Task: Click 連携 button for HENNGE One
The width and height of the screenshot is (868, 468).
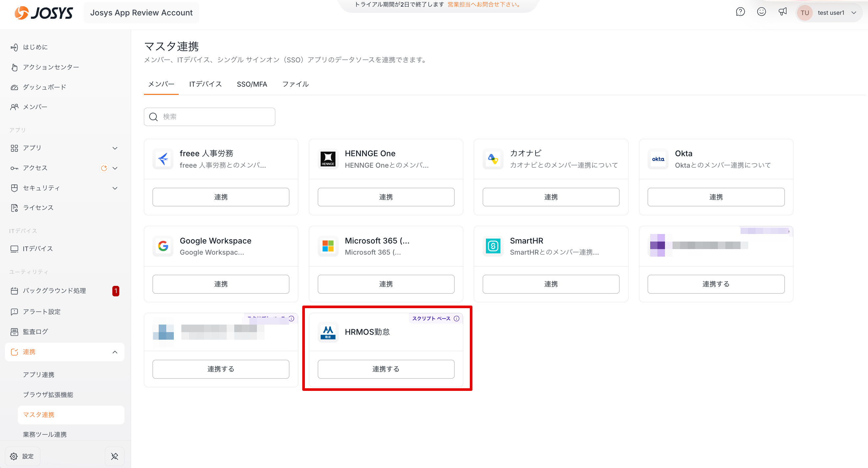Action: click(386, 197)
